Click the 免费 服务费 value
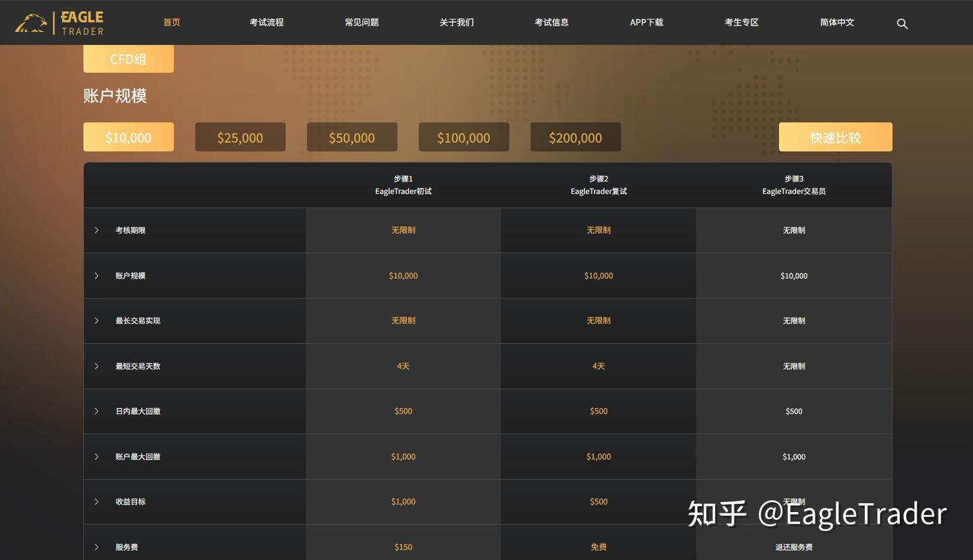973x560 pixels. [599, 547]
